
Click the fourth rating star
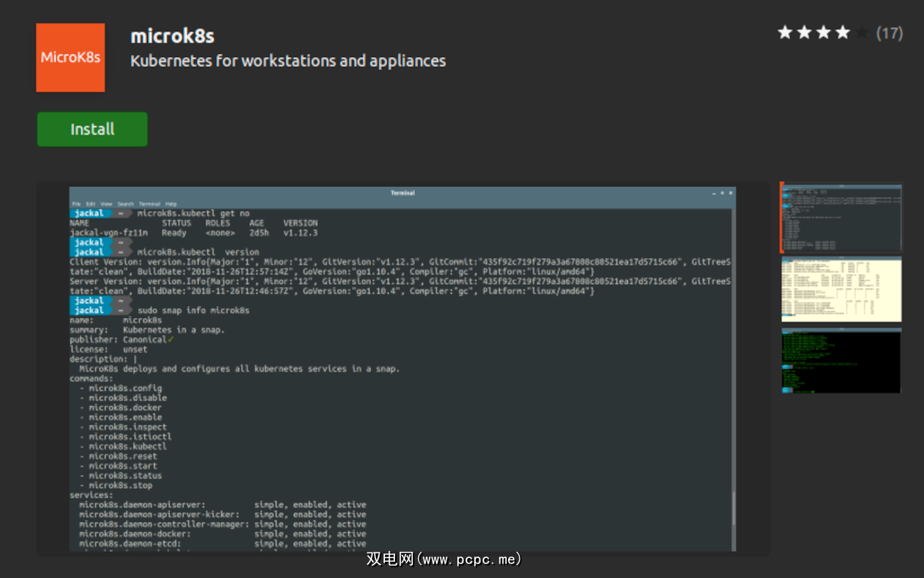pos(842,32)
